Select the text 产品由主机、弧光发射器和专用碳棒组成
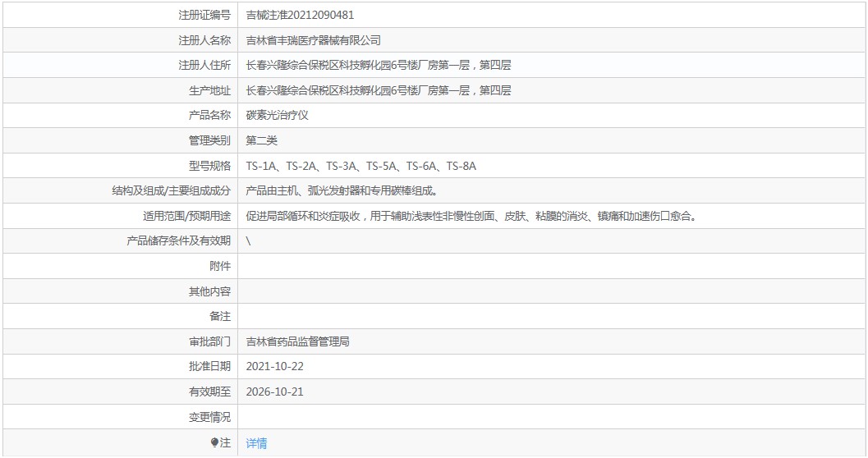This screenshot has height=458, width=868. [342, 190]
